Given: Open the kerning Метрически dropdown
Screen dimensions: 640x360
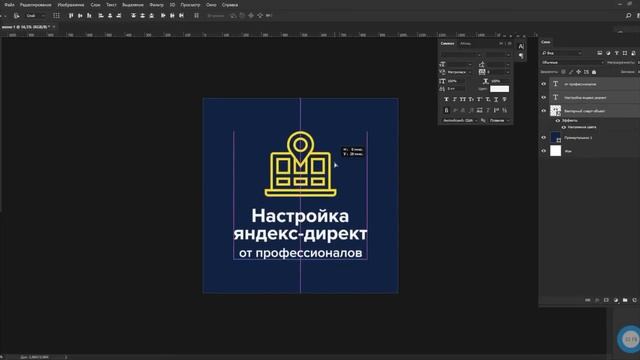Looking at the screenshot, I should [x=459, y=72].
